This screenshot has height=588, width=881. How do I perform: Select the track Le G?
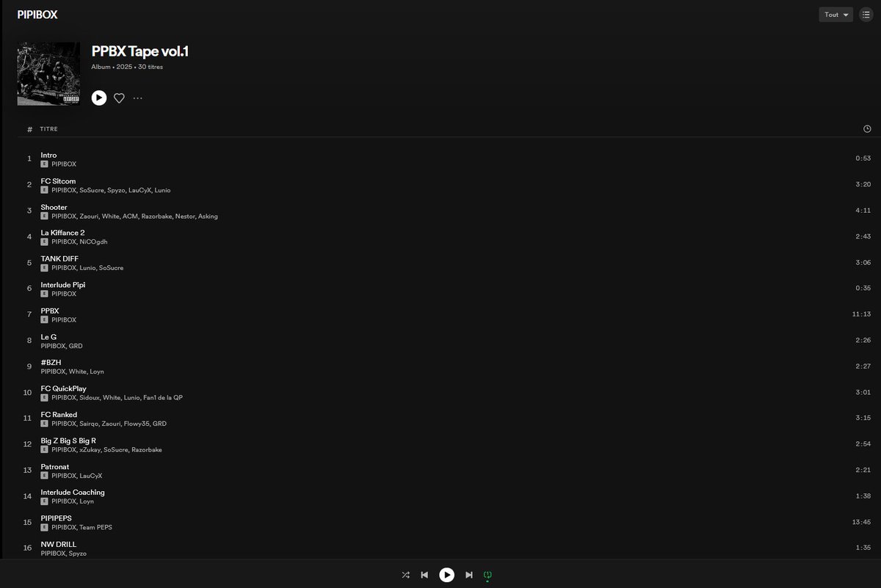click(48, 337)
